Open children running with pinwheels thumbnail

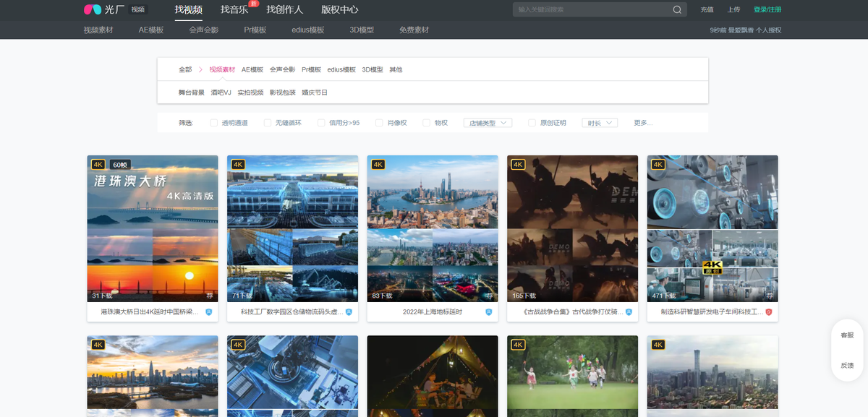point(572,376)
